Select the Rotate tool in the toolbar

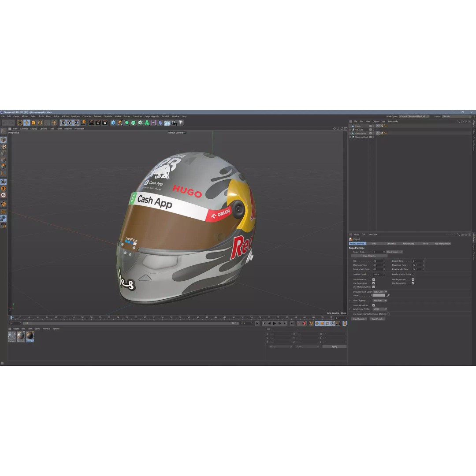40,123
